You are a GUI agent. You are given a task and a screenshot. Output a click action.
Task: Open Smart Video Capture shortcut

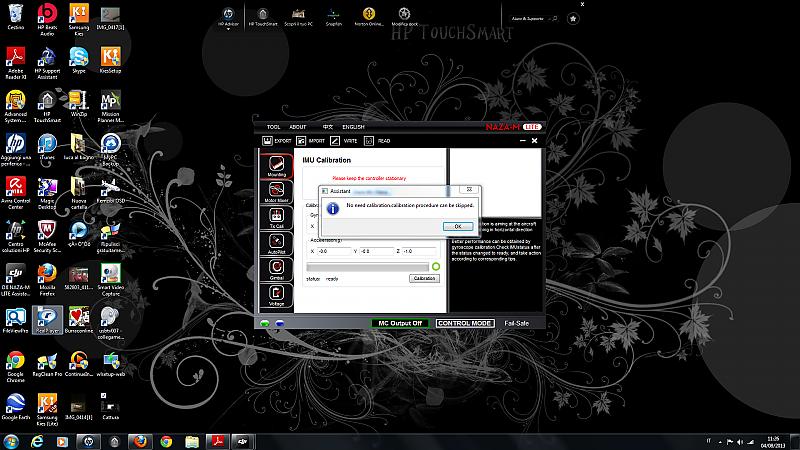(111, 280)
